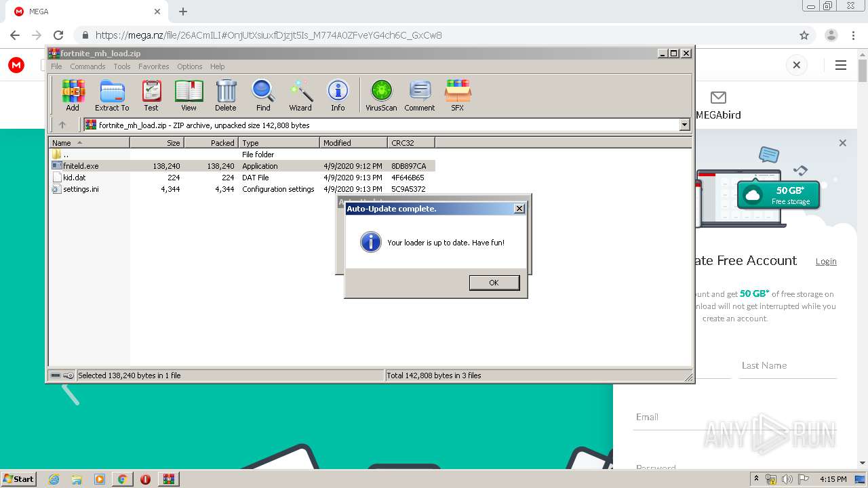
Task: Select the fniteld.exe file row
Action: click(242, 166)
